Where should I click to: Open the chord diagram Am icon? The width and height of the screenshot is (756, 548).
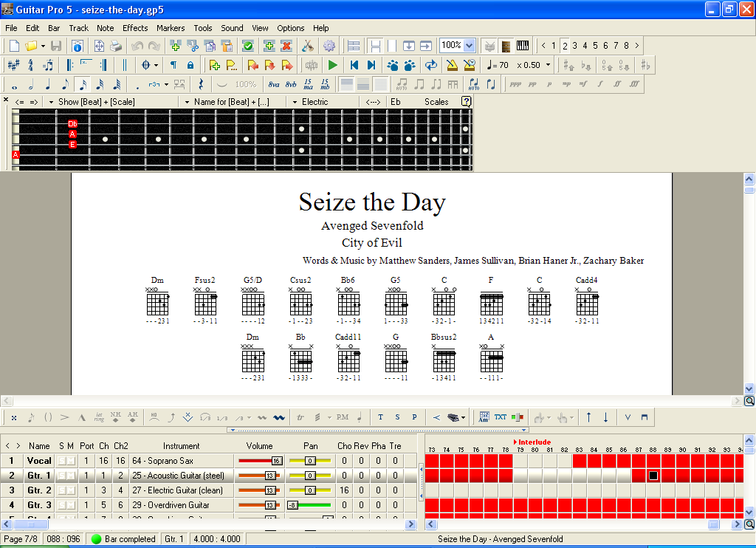point(484,417)
